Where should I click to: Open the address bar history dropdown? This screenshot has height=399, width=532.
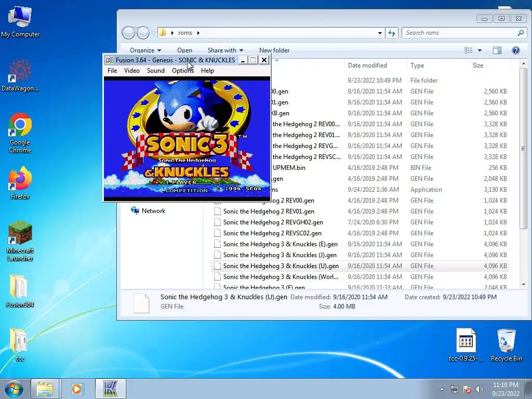point(380,33)
